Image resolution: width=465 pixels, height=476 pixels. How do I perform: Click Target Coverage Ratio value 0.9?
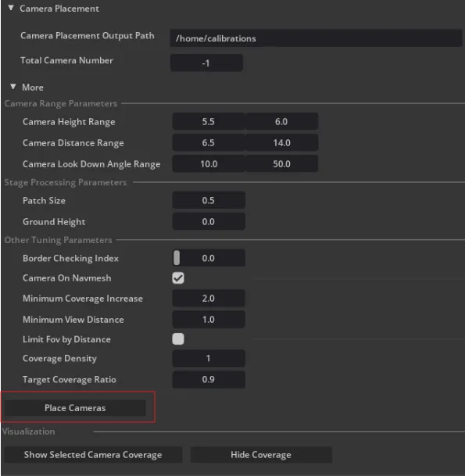209,379
